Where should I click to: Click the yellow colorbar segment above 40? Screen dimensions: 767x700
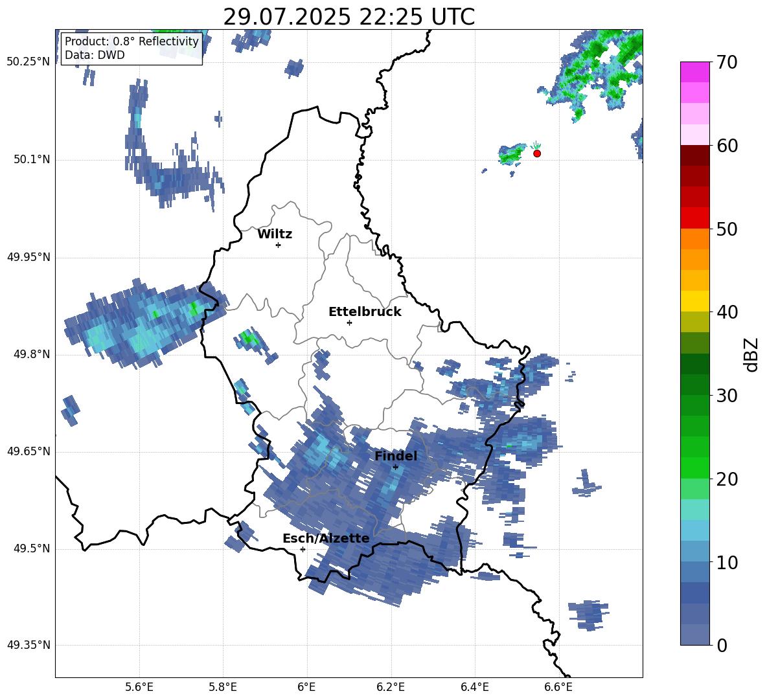(x=694, y=301)
